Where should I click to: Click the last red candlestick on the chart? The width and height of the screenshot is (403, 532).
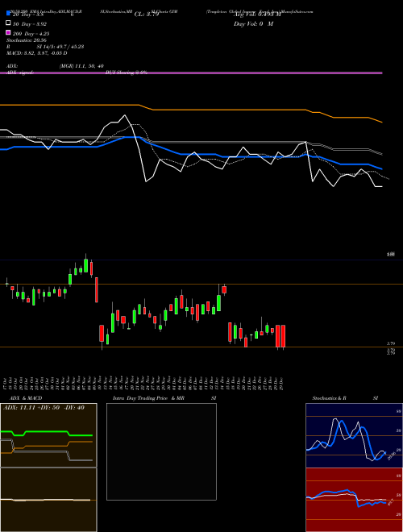click(x=283, y=336)
